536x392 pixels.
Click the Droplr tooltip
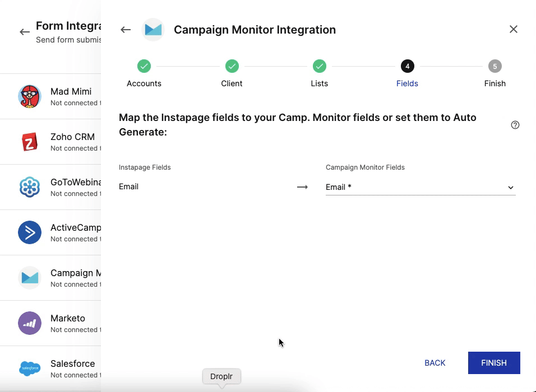(221, 376)
